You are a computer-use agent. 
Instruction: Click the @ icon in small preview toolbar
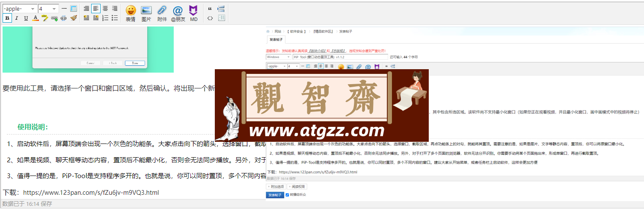(368, 67)
